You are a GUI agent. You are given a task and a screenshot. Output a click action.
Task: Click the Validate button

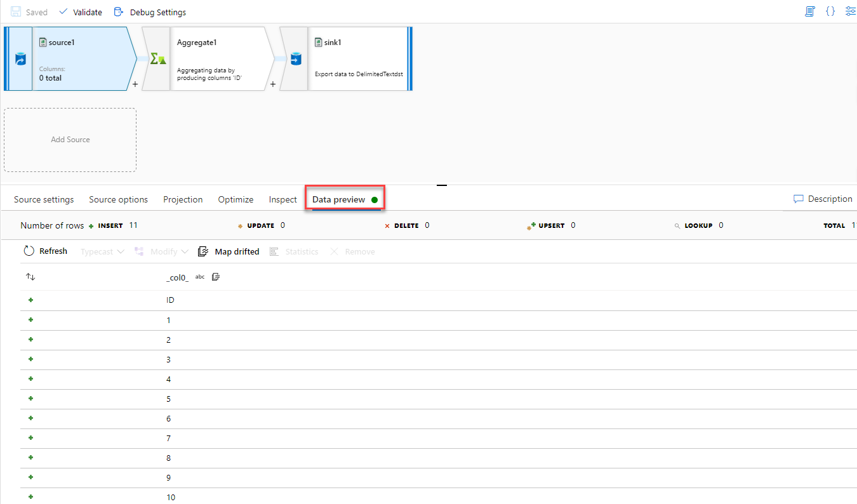tap(80, 12)
